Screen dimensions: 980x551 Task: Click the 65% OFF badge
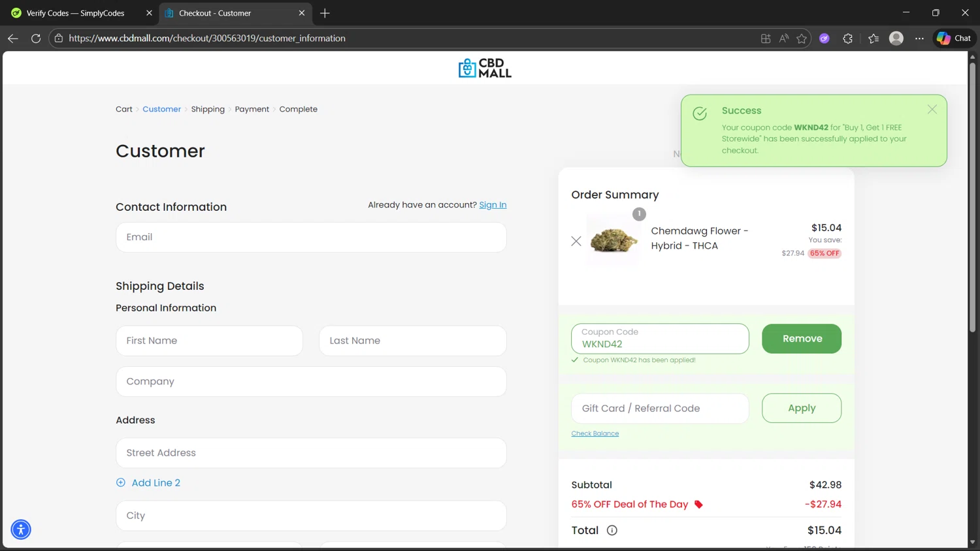pos(825,253)
